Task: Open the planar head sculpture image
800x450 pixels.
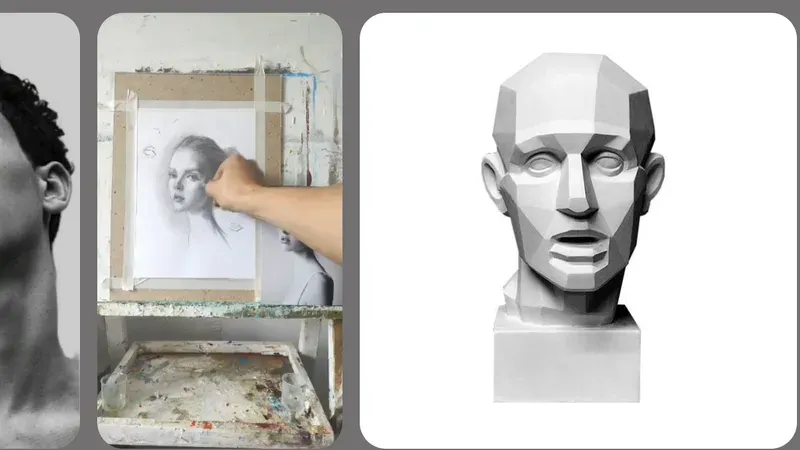Action: (578, 230)
